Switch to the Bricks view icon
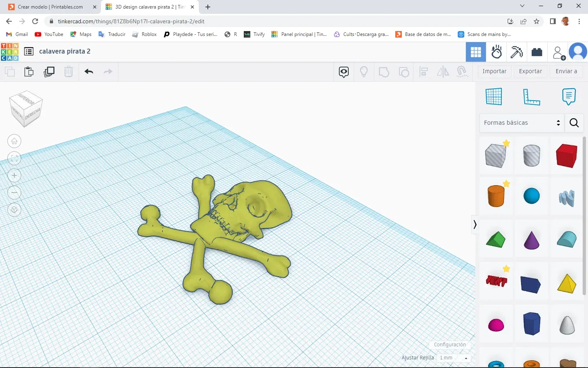 click(537, 52)
